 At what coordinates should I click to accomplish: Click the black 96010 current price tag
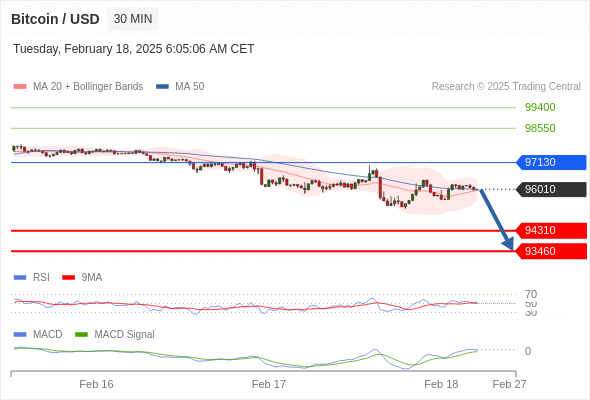pyautogui.click(x=551, y=189)
